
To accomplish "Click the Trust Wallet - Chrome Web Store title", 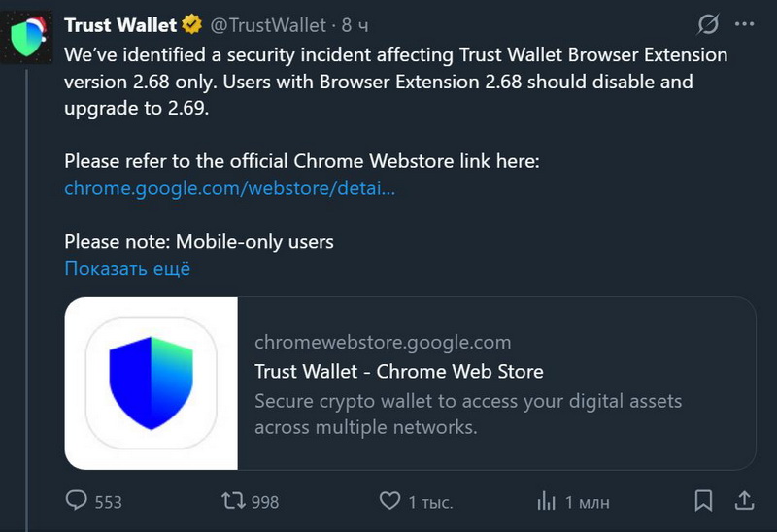I will tap(398, 372).
